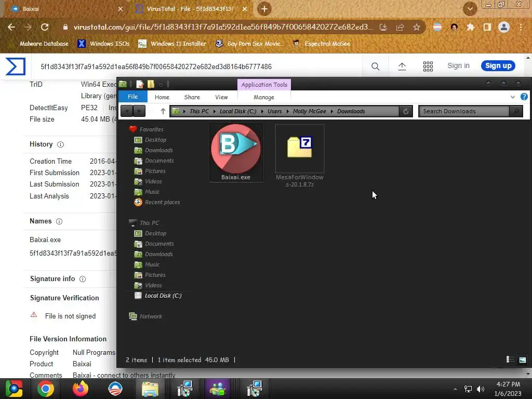
Task: Click the VirusTotal upload file icon
Action: coord(402,66)
